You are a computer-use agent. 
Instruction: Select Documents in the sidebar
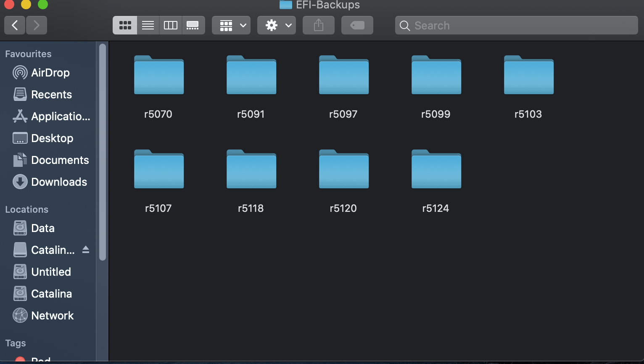(x=60, y=160)
